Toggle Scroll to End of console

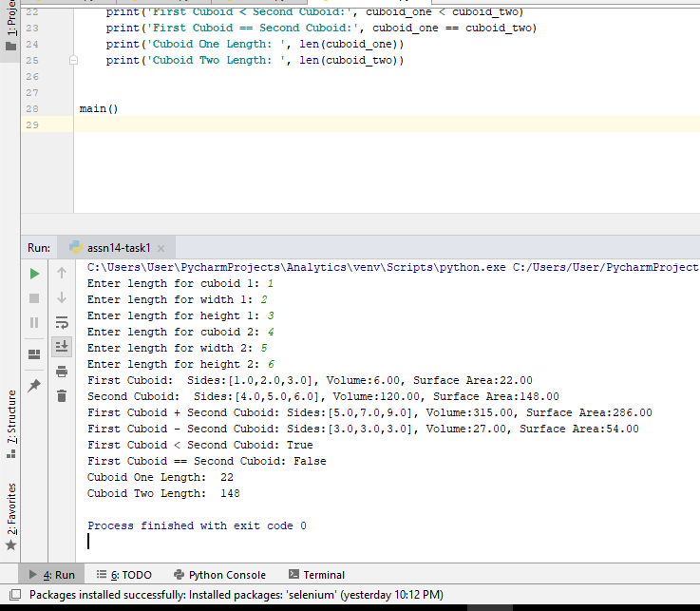(62, 347)
